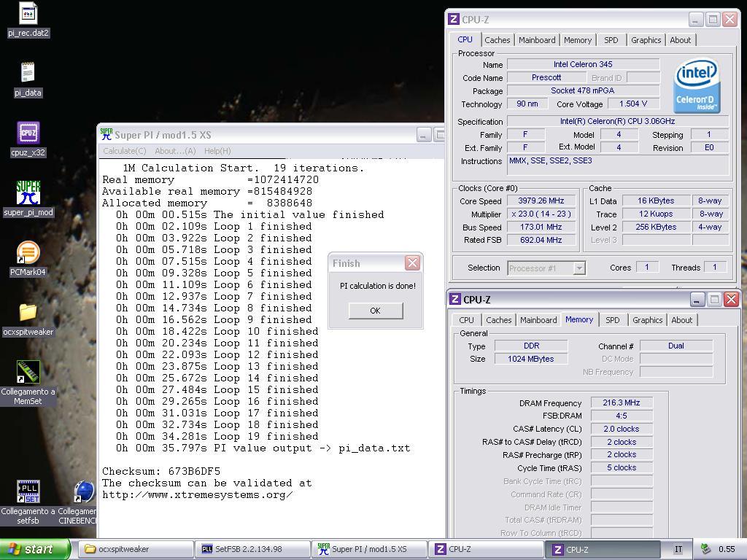Select the Collegamento a MemSet shortcut icon
The width and height of the screenshot is (747, 560).
pos(28,372)
